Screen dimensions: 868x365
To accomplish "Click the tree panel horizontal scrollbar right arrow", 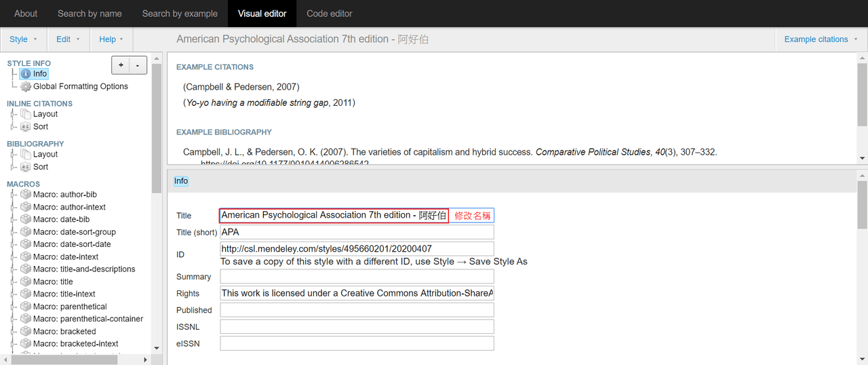I will tap(145, 360).
